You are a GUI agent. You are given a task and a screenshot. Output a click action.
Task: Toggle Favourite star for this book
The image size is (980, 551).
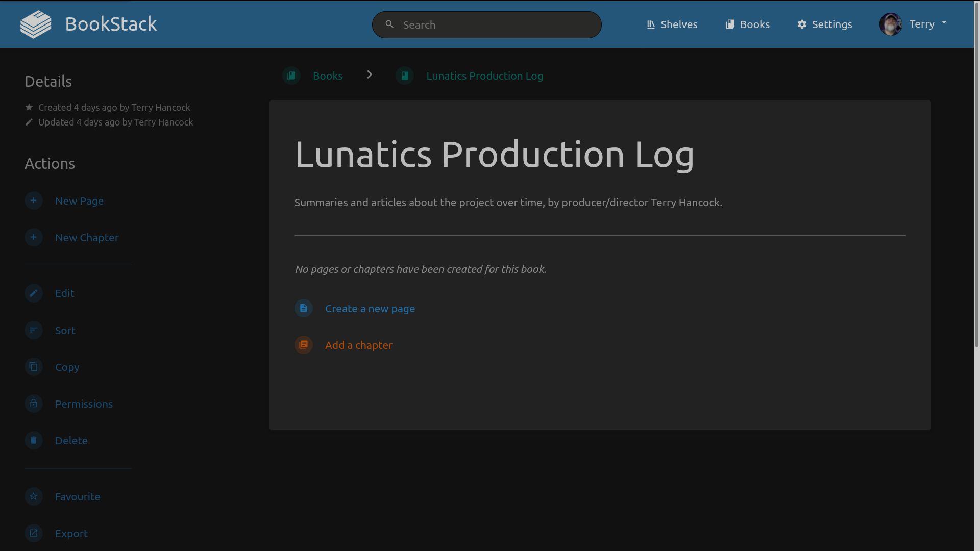pos(34,496)
